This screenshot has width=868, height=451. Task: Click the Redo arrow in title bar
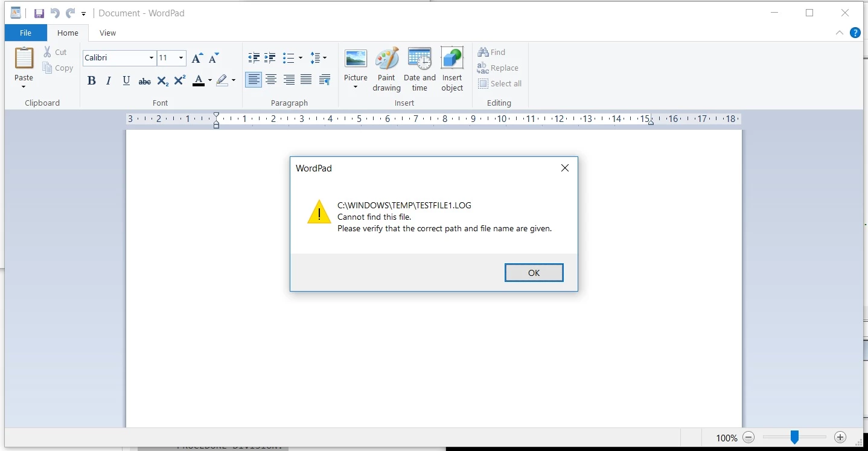71,13
